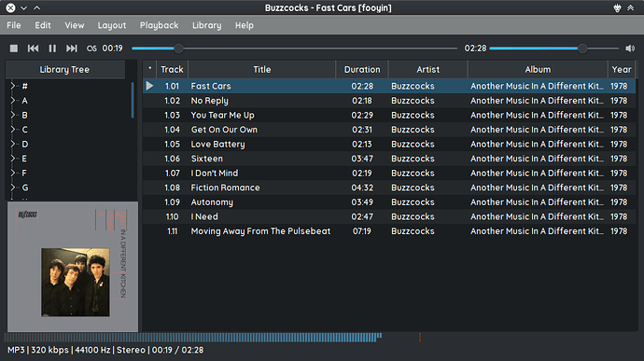Click the keep-above arrows icon in title bar
The image size is (644, 361).
(x=630, y=7)
